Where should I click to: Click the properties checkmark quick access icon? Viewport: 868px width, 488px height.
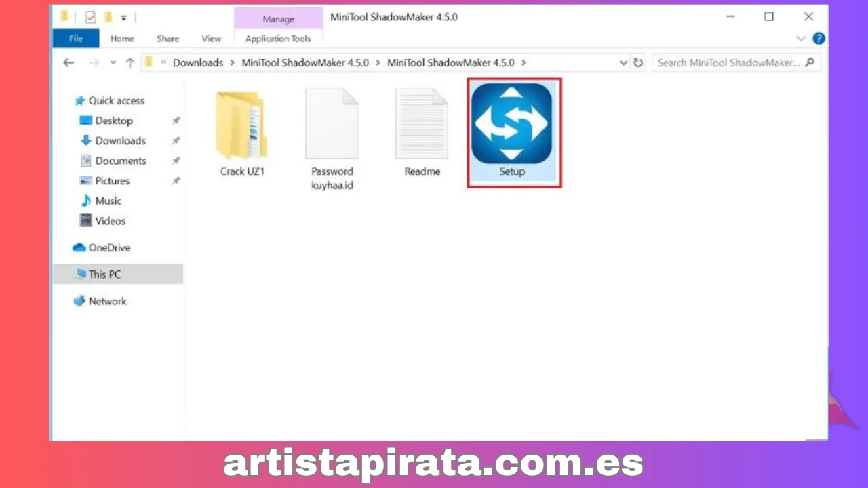tap(91, 17)
